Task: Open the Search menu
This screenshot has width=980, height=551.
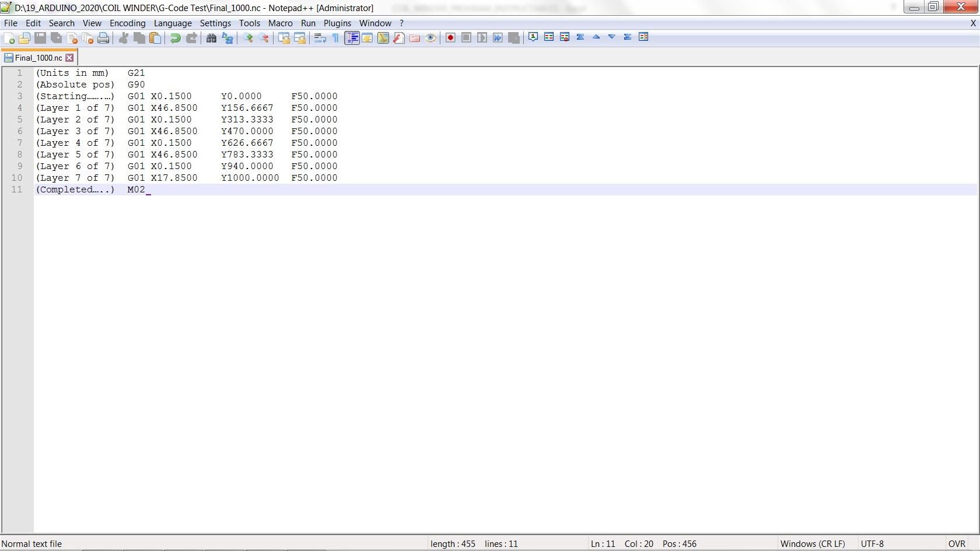Action: 62,23
